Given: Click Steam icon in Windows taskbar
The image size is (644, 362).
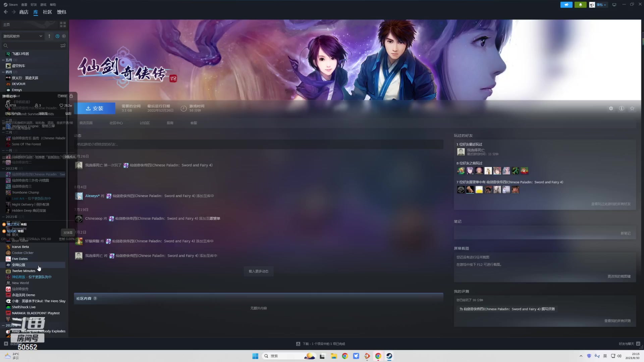Looking at the screenshot, I should 389,356.
